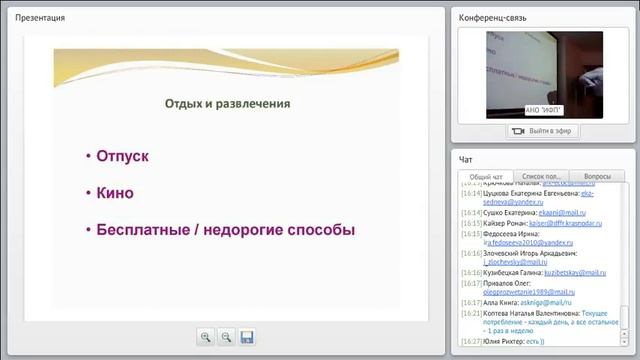The width and height of the screenshot is (640, 360).
Task: Click the chat scroll up arrow
Action: click(x=624, y=334)
